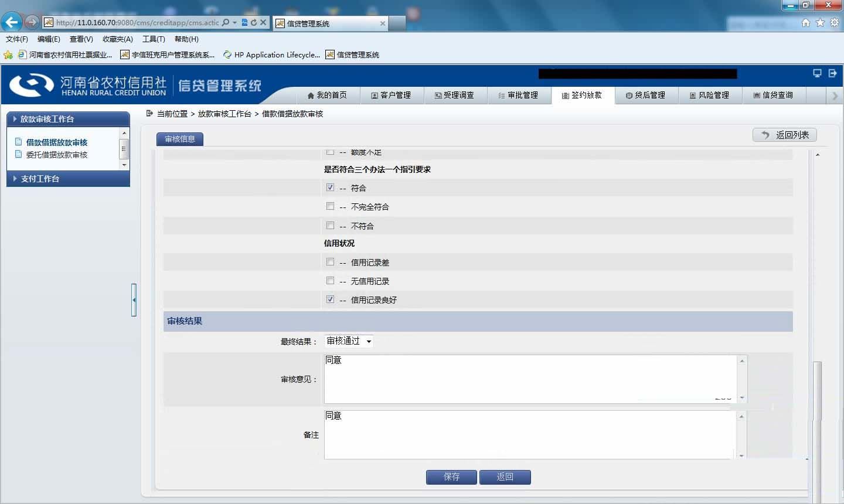Switch to the 信贷查询 navigation tab
844x504 pixels.
pyautogui.click(x=774, y=96)
